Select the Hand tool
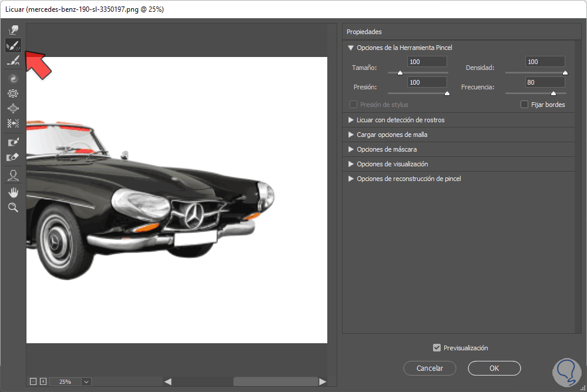Viewport: 587px width, 392px height. click(x=13, y=192)
